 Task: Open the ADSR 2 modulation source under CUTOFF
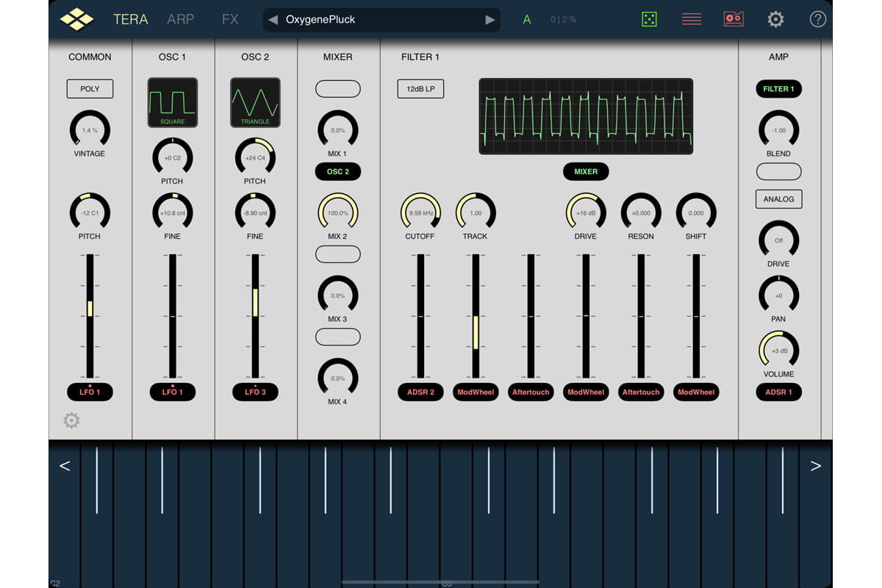pos(420,392)
